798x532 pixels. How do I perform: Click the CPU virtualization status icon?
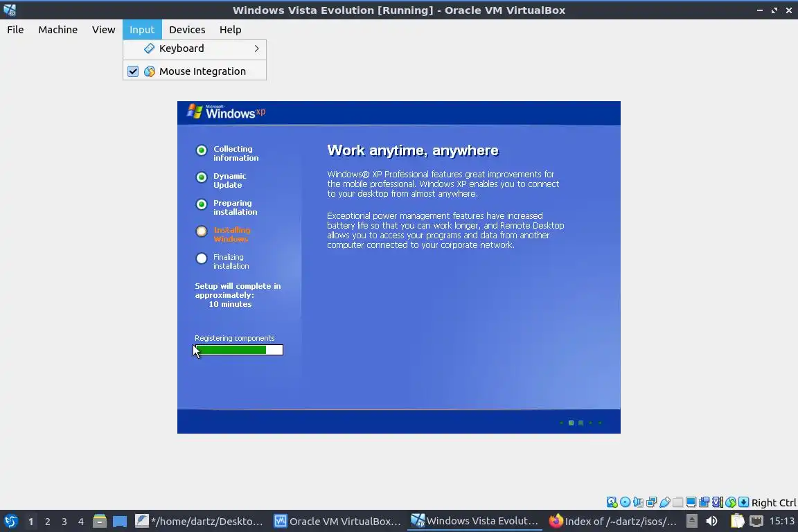[718, 502]
